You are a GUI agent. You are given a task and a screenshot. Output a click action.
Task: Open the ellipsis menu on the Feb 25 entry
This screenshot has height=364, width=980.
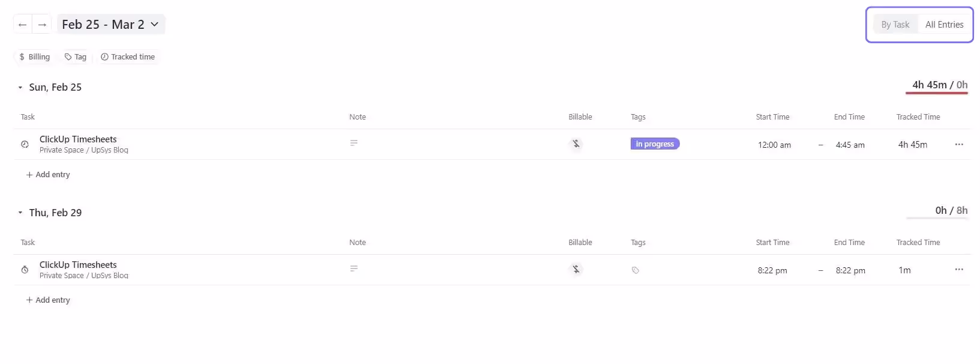(958, 144)
